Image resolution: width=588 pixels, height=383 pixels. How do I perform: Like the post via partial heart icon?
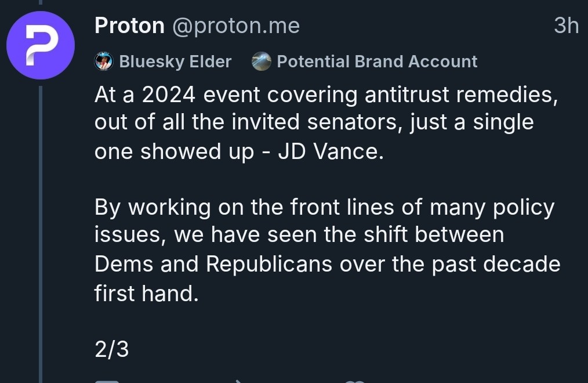point(354,381)
